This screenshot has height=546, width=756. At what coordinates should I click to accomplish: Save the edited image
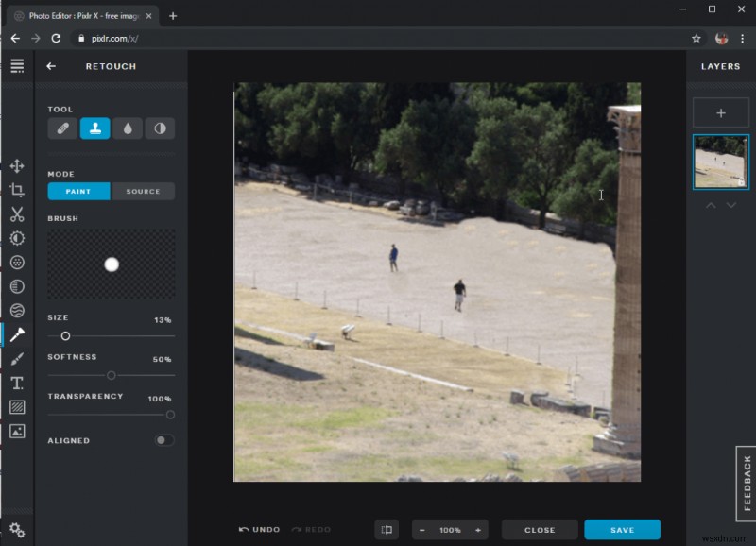pos(623,529)
